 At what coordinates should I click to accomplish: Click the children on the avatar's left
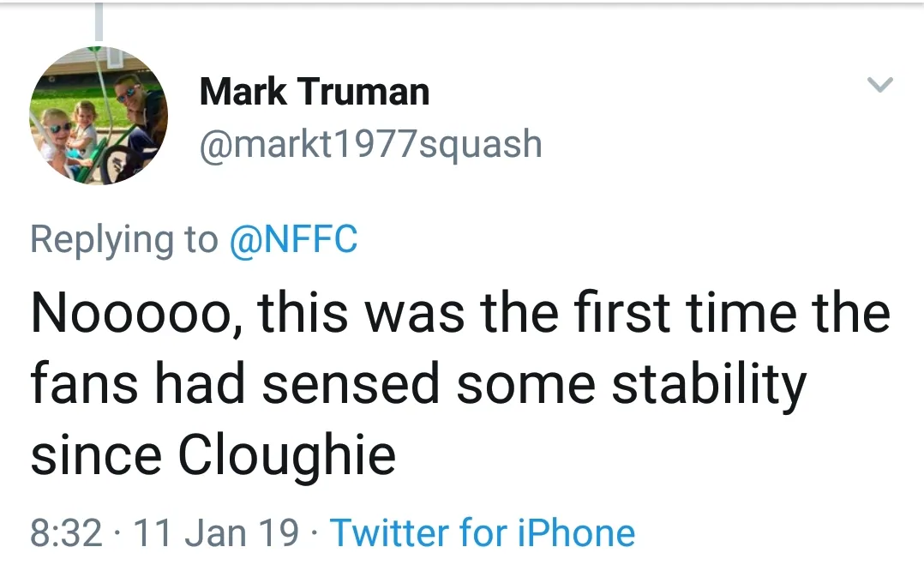tap(70, 133)
